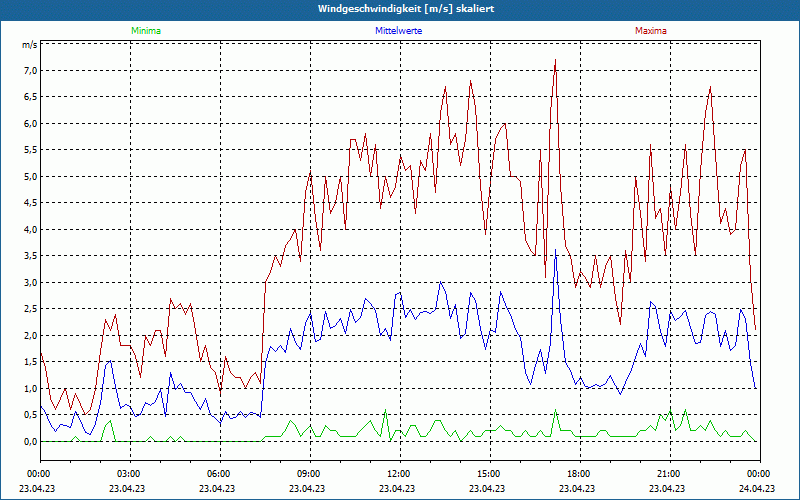
Task: Click the 5,5 y-axis value
Action: [x=30, y=150]
